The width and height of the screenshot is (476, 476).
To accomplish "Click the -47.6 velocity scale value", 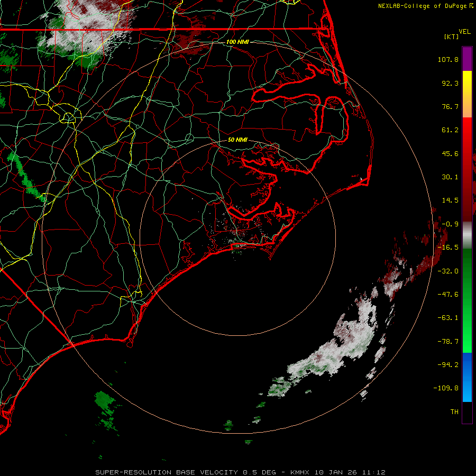I will (448, 295).
